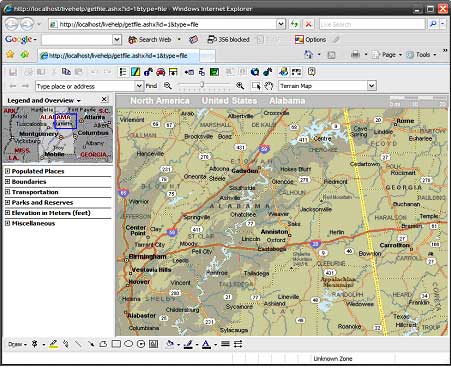Open the Legend and Overview menu
451x368 pixels.
(x=44, y=100)
